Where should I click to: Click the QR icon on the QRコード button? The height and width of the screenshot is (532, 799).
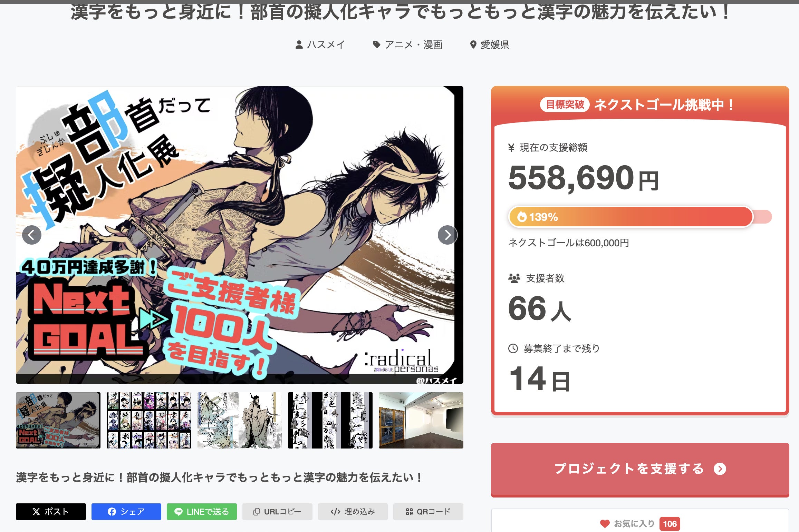(409, 512)
